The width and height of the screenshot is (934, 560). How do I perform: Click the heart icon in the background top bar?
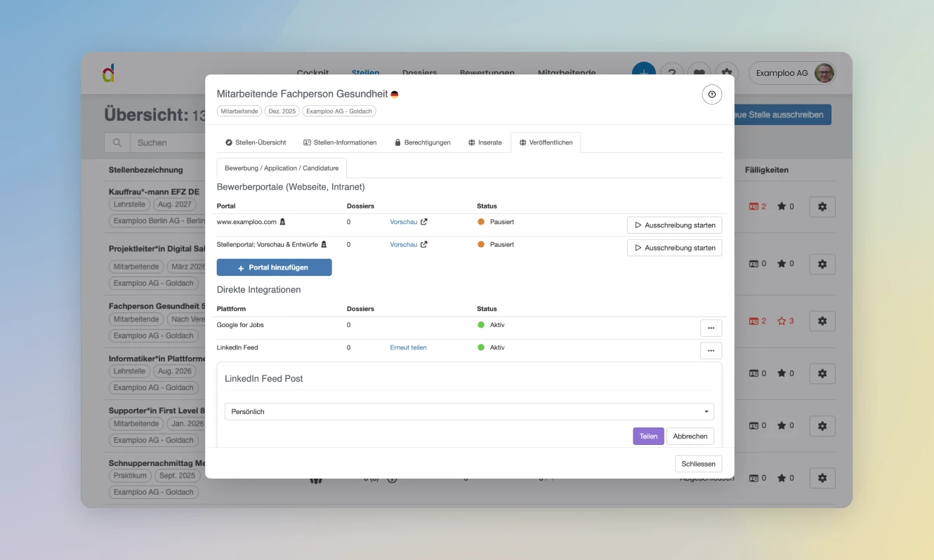[x=699, y=73]
